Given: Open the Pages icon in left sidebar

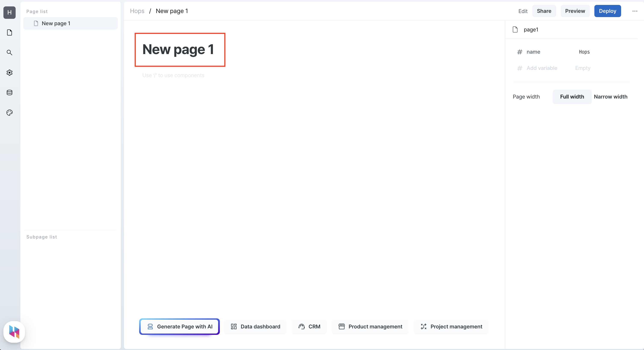Looking at the screenshot, I should 9,32.
